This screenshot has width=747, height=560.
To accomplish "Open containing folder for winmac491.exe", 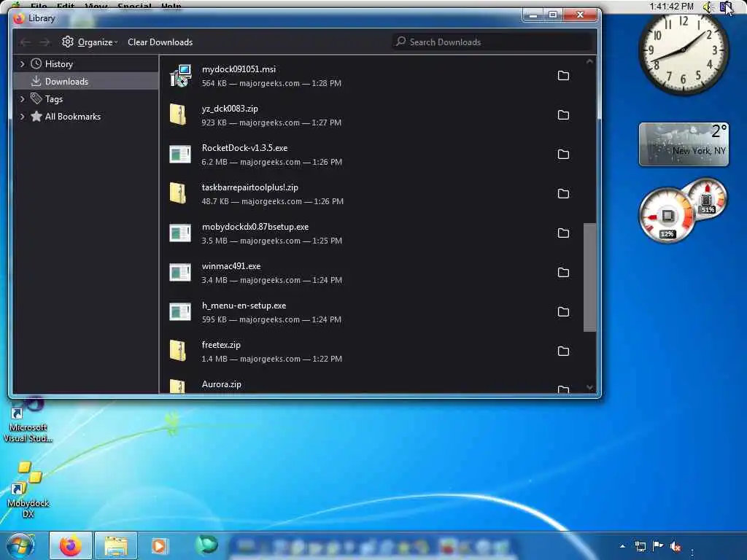I will [563, 273].
